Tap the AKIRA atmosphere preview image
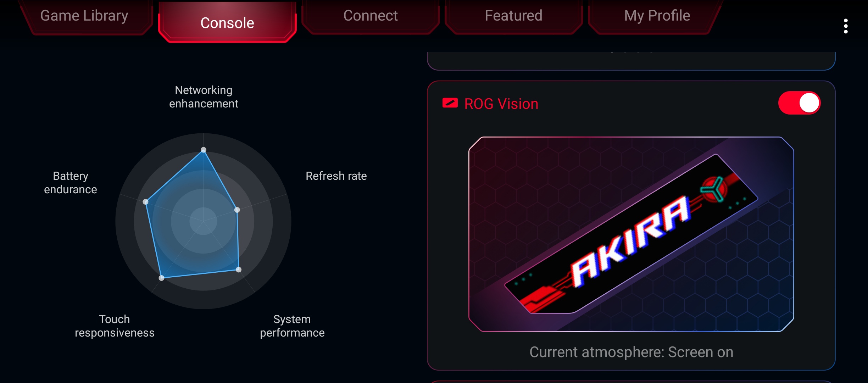 [631, 234]
